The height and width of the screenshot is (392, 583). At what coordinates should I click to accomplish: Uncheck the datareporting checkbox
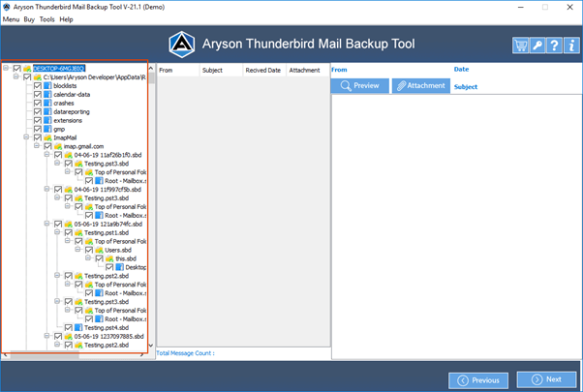tap(38, 112)
